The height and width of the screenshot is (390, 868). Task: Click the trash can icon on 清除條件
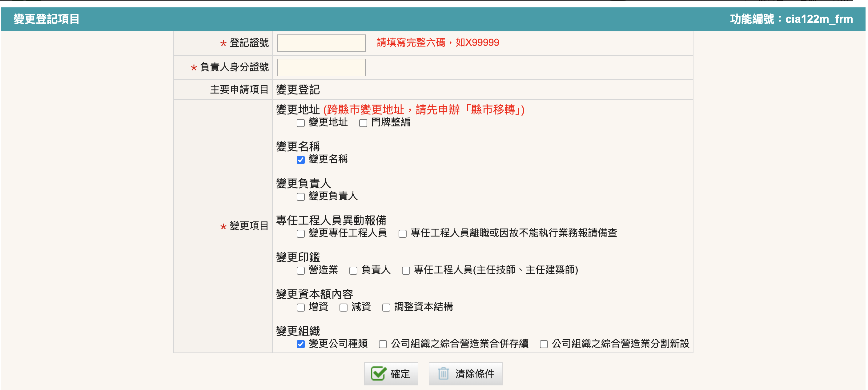click(x=443, y=373)
